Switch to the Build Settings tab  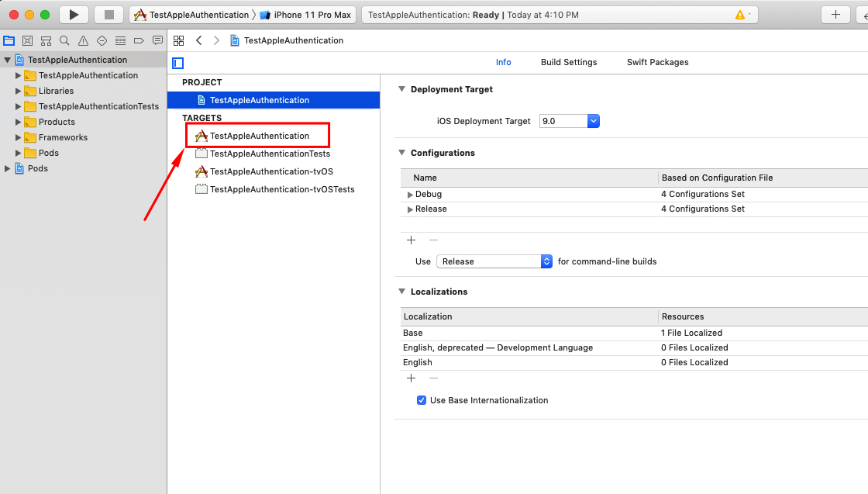tap(569, 62)
